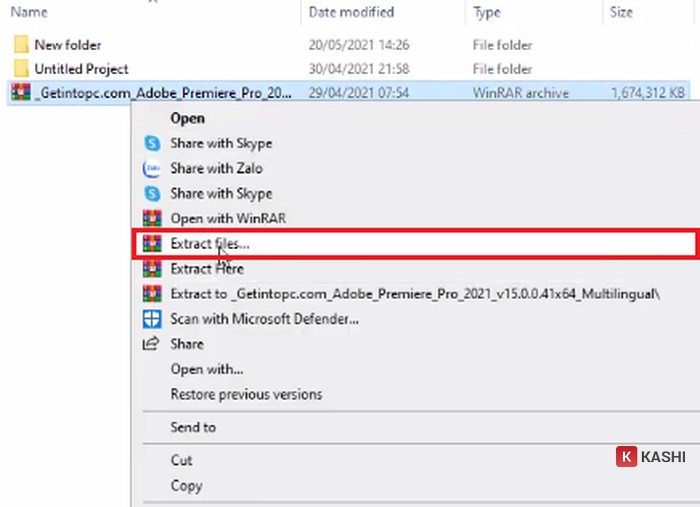Click the Untitled Project folder icon
Screen dimensions: 700x507
click(x=21, y=69)
